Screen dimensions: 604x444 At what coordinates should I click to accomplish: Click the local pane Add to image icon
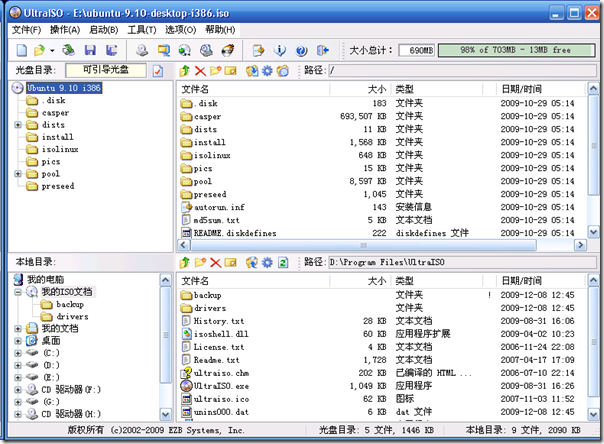(252, 263)
